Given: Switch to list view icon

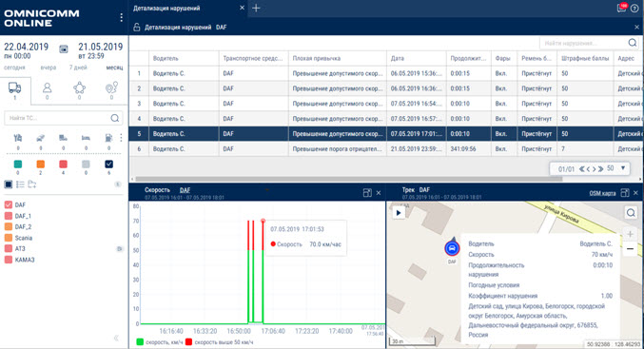Looking at the screenshot, I should (x=20, y=184).
